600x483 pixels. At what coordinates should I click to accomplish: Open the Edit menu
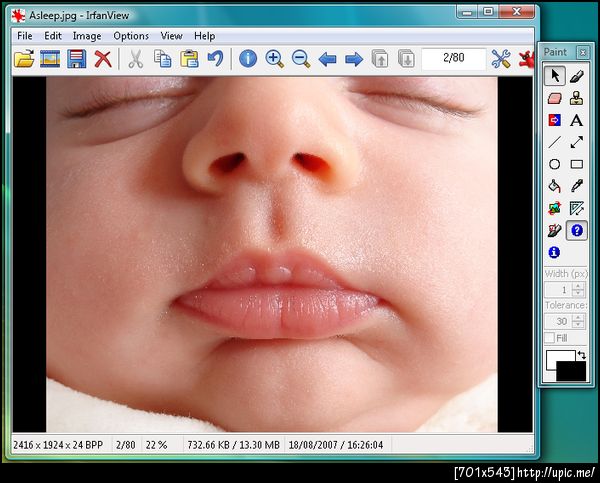pyautogui.click(x=53, y=36)
